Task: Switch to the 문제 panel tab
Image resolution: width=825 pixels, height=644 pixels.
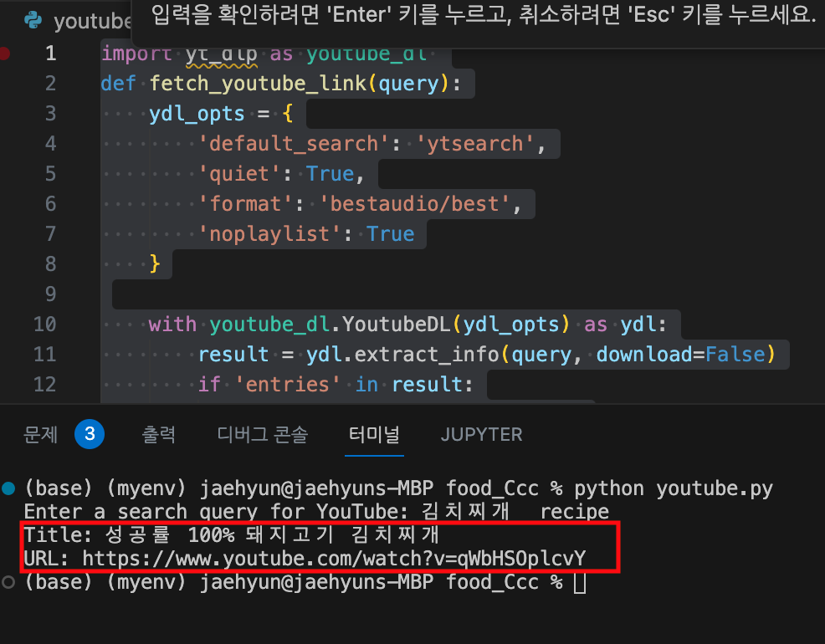Action: [40, 434]
